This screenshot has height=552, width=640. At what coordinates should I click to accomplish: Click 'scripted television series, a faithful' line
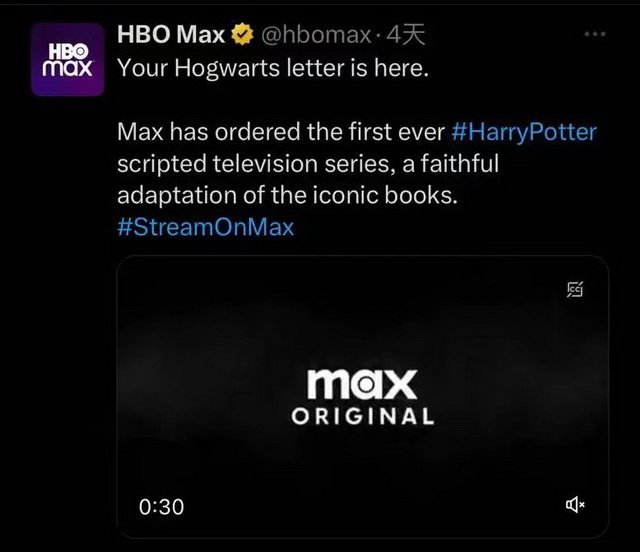click(308, 164)
